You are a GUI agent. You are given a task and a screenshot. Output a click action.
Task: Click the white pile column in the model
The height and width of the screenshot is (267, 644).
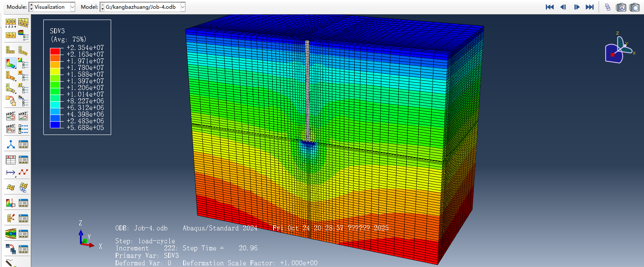308,92
